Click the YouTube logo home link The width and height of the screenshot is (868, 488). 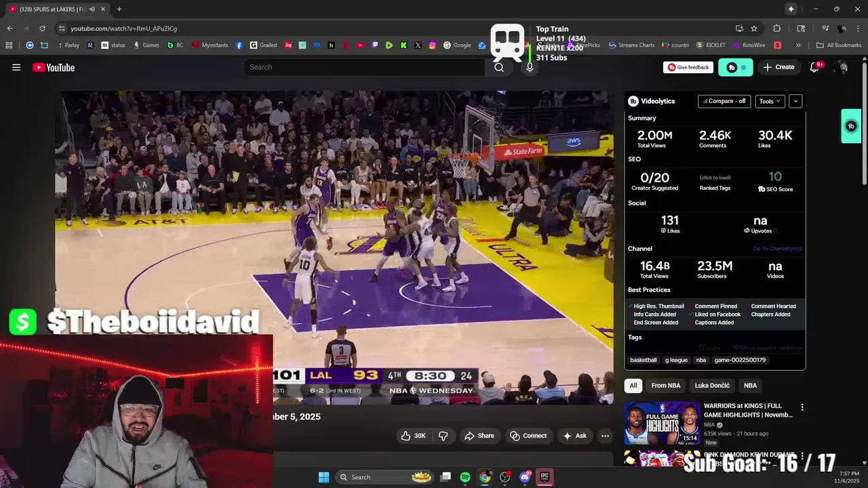tap(54, 67)
